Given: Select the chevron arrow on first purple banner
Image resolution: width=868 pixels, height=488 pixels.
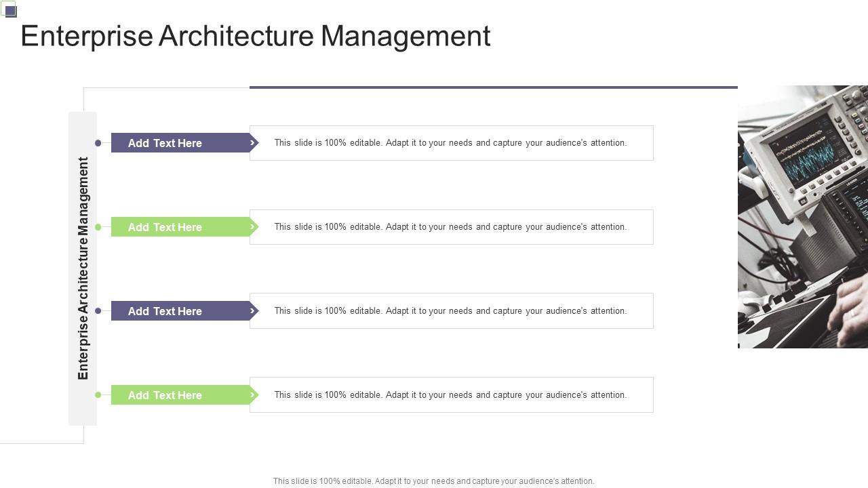Looking at the screenshot, I should click(x=252, y=143).
